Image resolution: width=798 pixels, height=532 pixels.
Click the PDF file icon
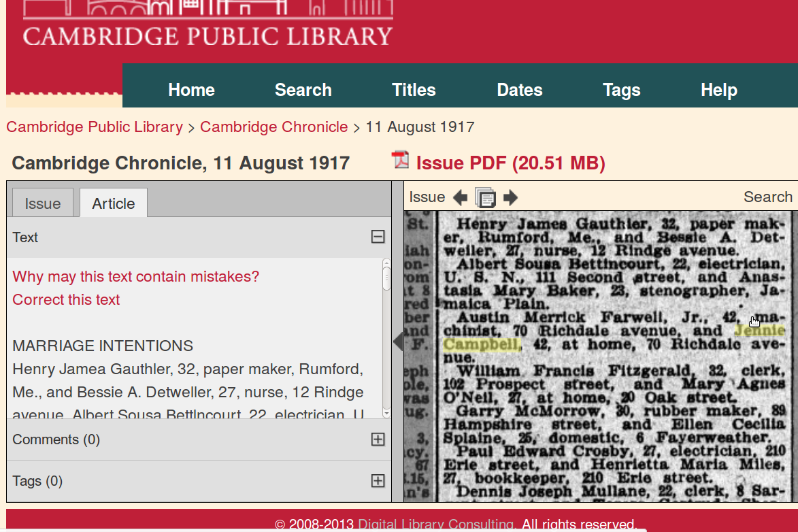(400, 161)
